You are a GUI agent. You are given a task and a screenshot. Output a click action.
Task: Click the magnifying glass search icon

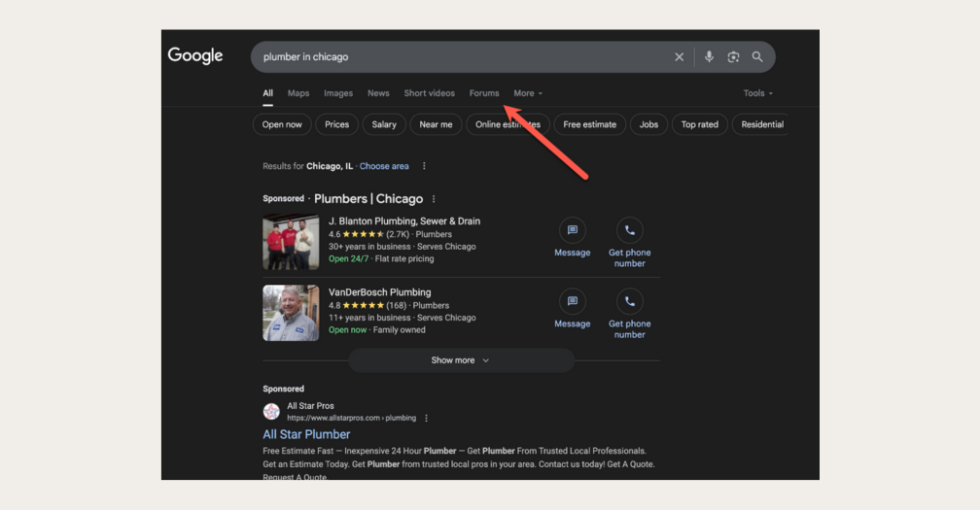click(x=757, y=57)
